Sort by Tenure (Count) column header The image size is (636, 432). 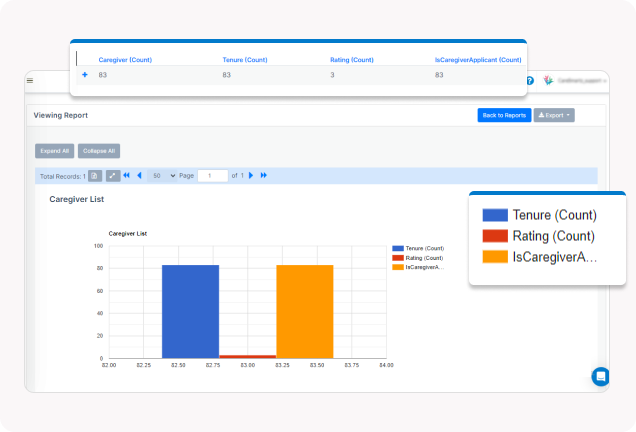tap(245, 60)
